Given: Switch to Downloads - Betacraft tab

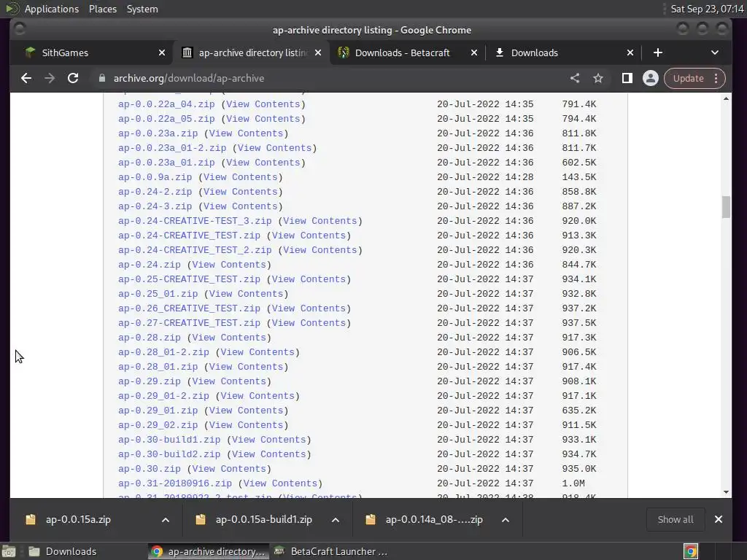Looking at the screenshot, I should (x=408, y=52).
